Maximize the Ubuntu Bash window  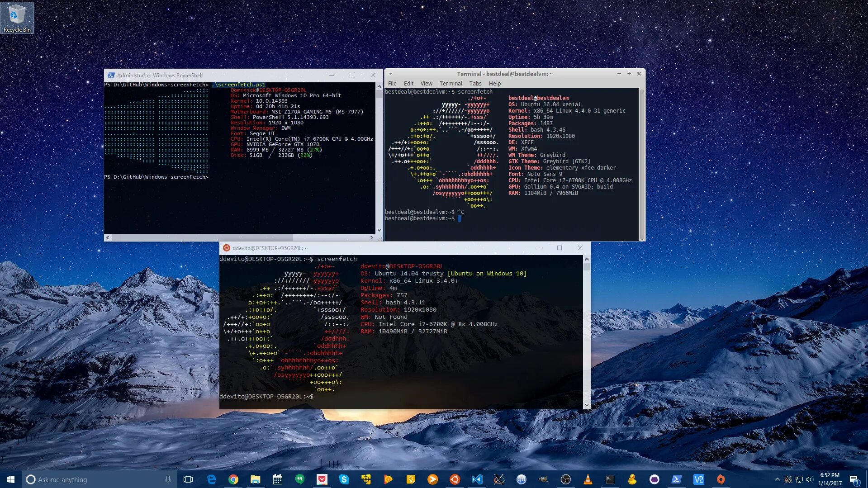560,248
